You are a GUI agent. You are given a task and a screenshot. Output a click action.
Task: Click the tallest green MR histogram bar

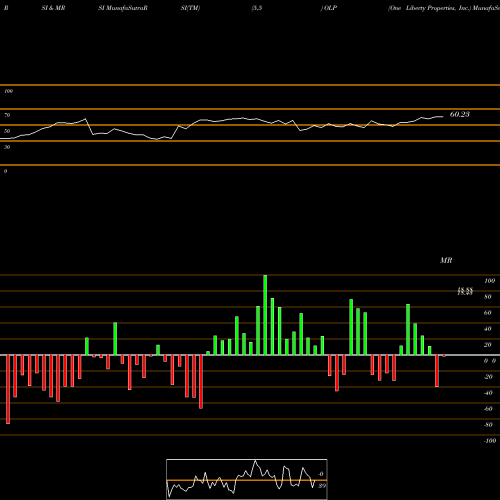[x=265, y=315]
